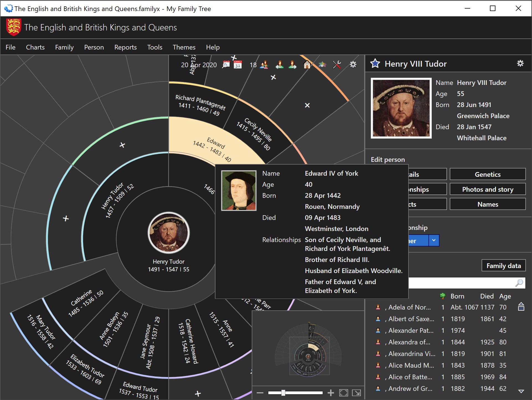Screen dimensions: 532x400
Task: Click the person right-arrow navigation icon
Action: (292, 65)
